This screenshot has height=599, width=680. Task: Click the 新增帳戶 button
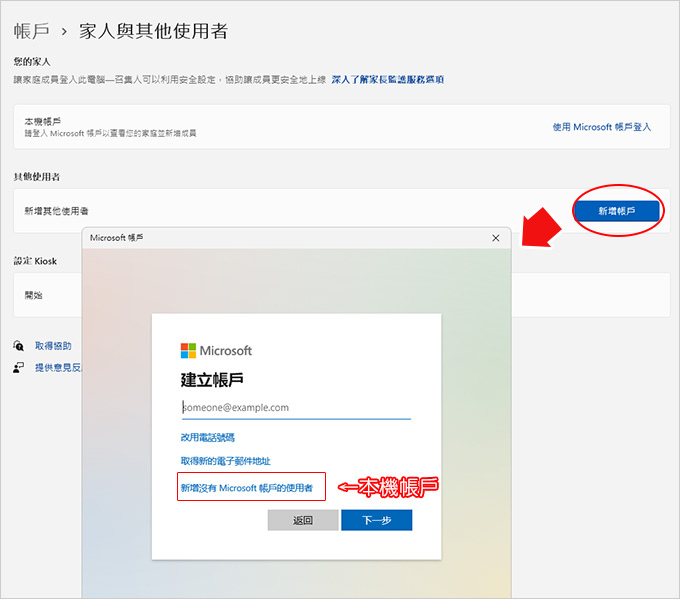click(x=616, y=211)
